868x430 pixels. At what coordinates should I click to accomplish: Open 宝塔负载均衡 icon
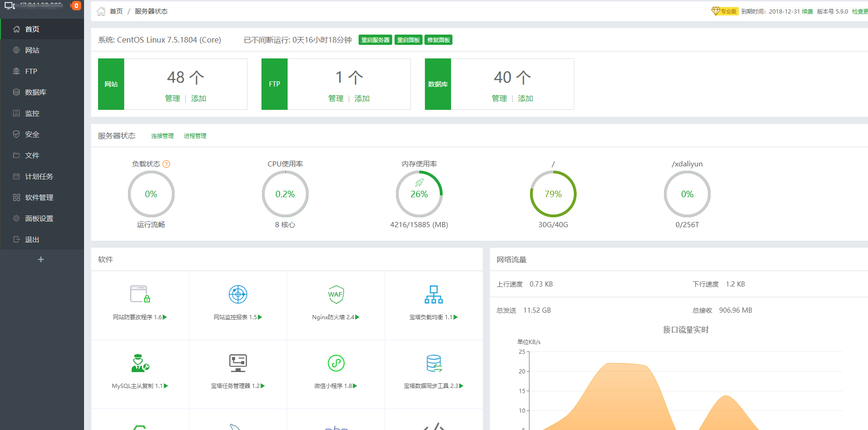(434, 294)
